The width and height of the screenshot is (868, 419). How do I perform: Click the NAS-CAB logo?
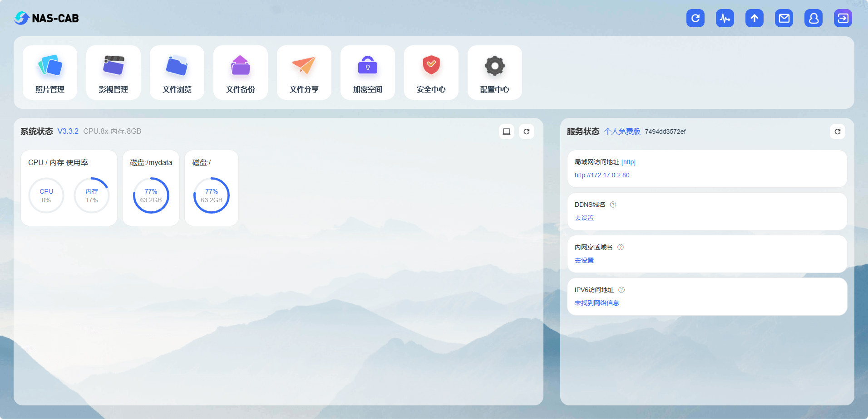click(46, 18)
